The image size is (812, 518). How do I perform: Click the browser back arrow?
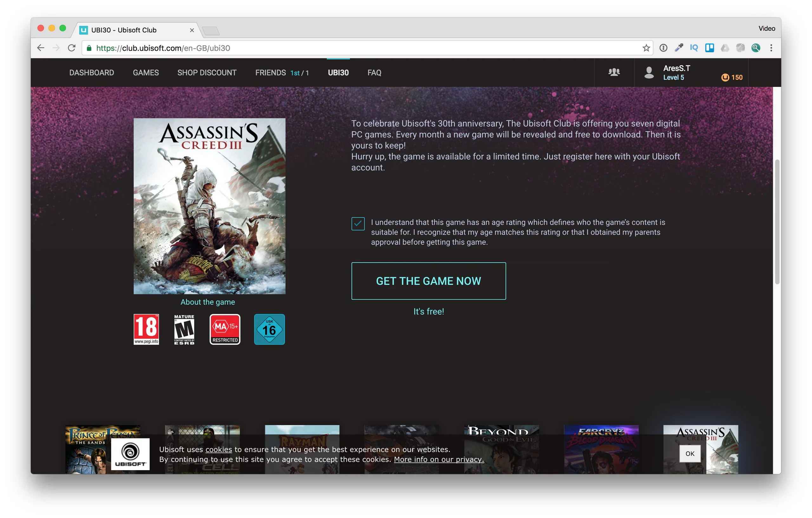pyautogui.click(x=41, y=48)
